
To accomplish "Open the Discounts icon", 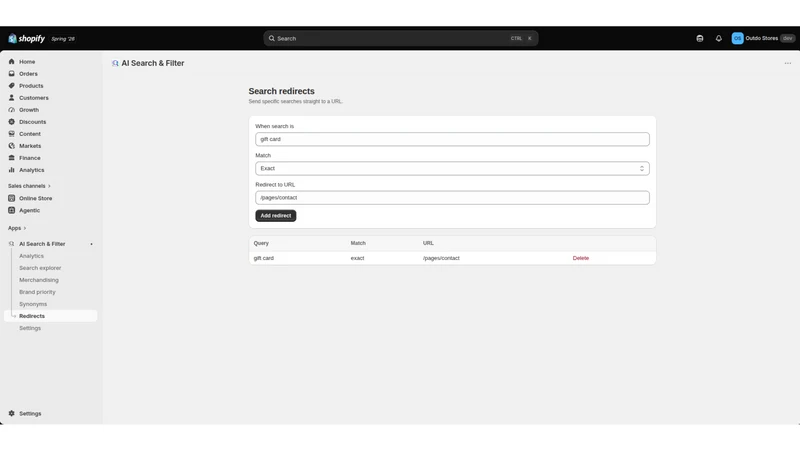I will 12,121.
